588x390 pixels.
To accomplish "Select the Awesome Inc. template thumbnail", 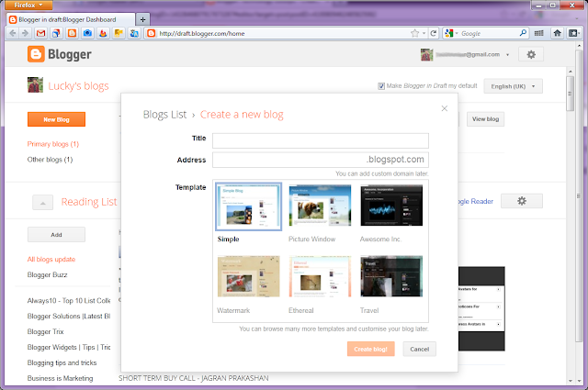I will pos(391,206).
